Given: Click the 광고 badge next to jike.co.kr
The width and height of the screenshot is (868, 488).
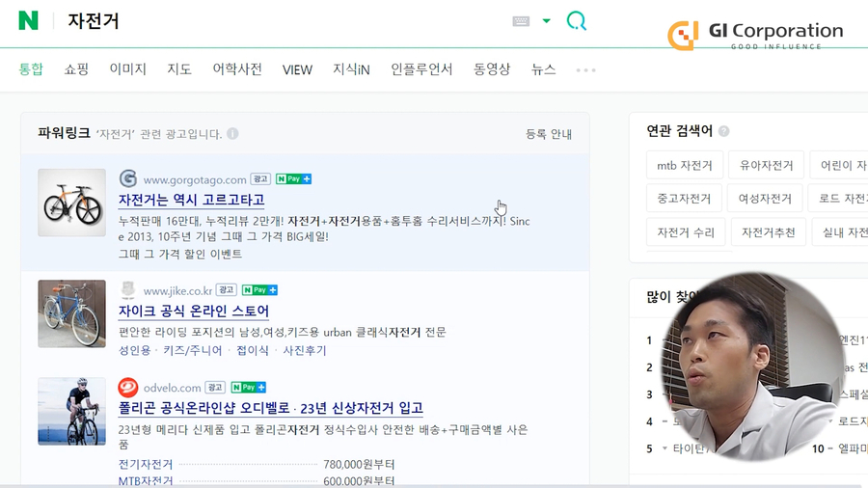Looking at the screenshot, I should point(227,290).
